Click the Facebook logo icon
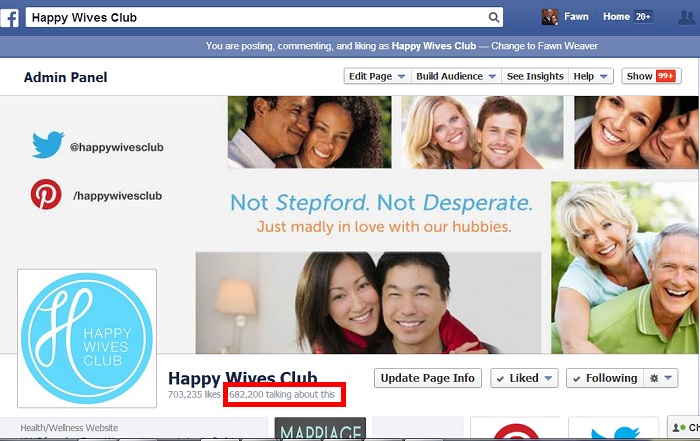This screenshot has width=700, height=441. 9,18
